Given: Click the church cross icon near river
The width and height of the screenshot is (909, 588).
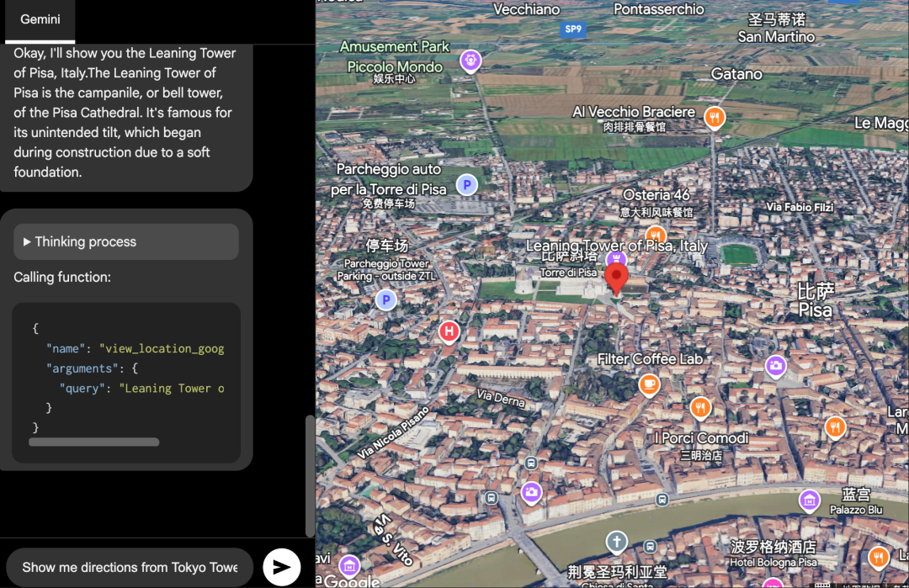Looking at the screenshot, I should (617, 542).
